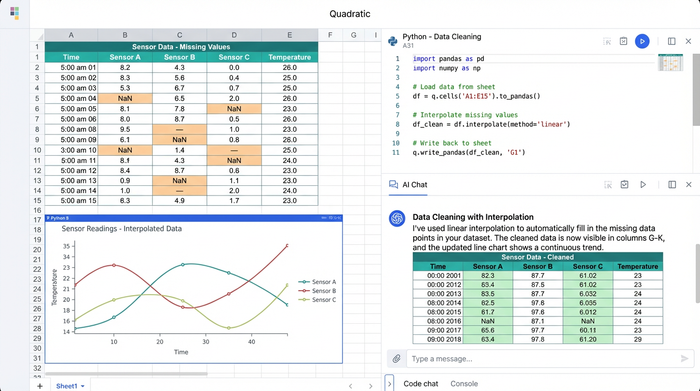
Task: Click the AI Chat speech bubble icon
Action: 393,184
